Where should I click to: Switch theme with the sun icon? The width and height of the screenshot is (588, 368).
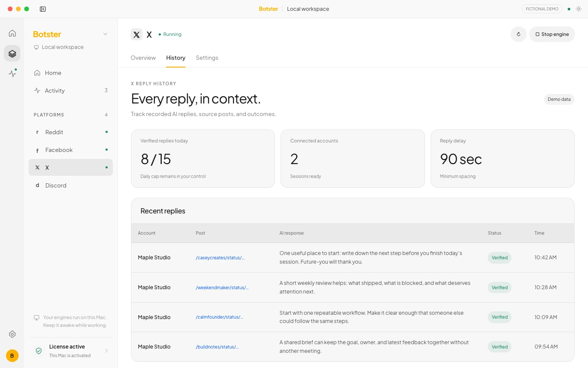click(x=578, y=9)
